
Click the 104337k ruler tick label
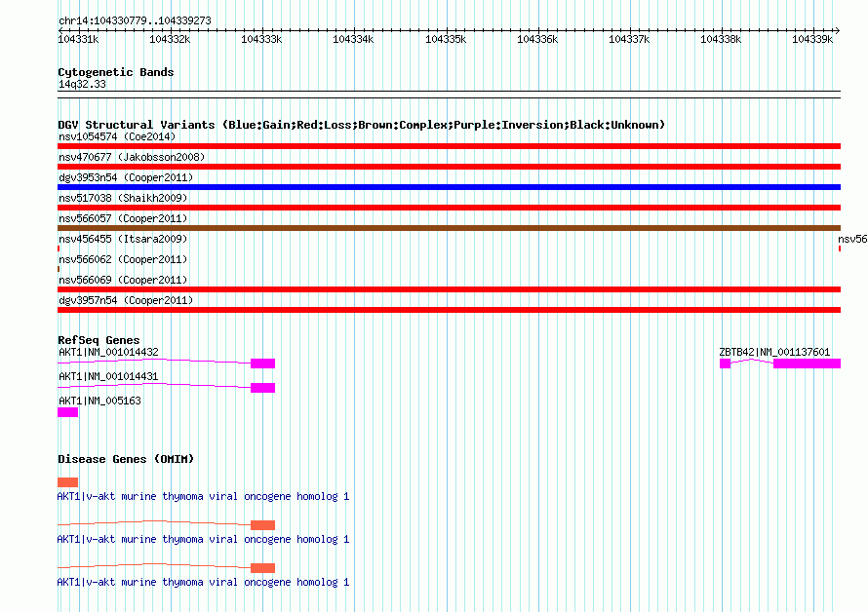(629, 39)
